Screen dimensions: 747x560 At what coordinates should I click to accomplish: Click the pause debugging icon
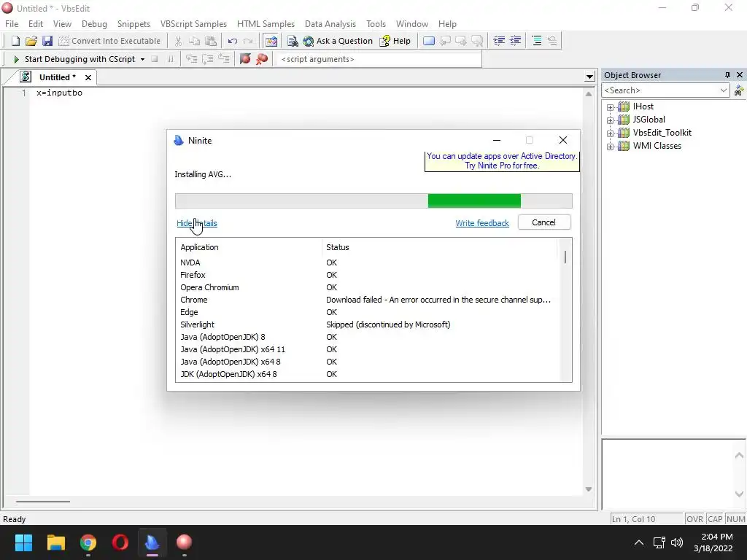coord(170,59)
